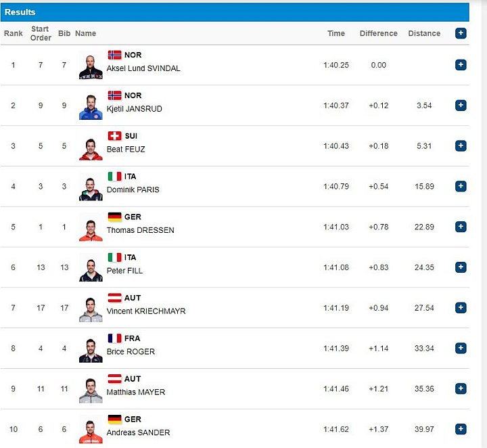The image size is (487, 448).
Task: Select the Norwegian flag beside Svindal
Action: (114, 55)
